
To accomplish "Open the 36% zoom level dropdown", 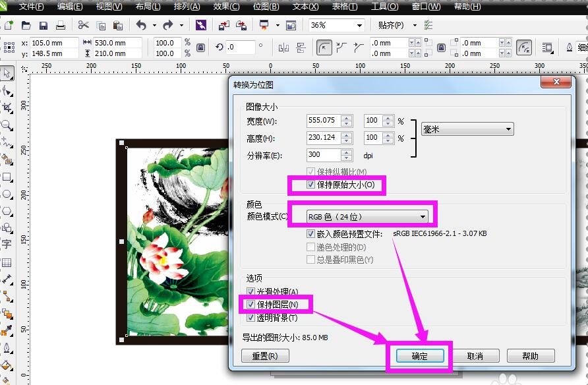I will pos(359,24).
